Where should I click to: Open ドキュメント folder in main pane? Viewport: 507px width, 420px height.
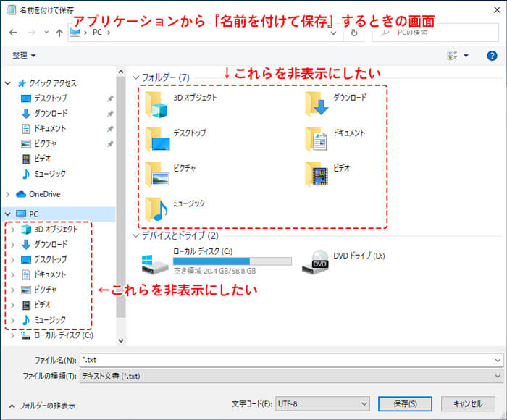click(335, 139)
